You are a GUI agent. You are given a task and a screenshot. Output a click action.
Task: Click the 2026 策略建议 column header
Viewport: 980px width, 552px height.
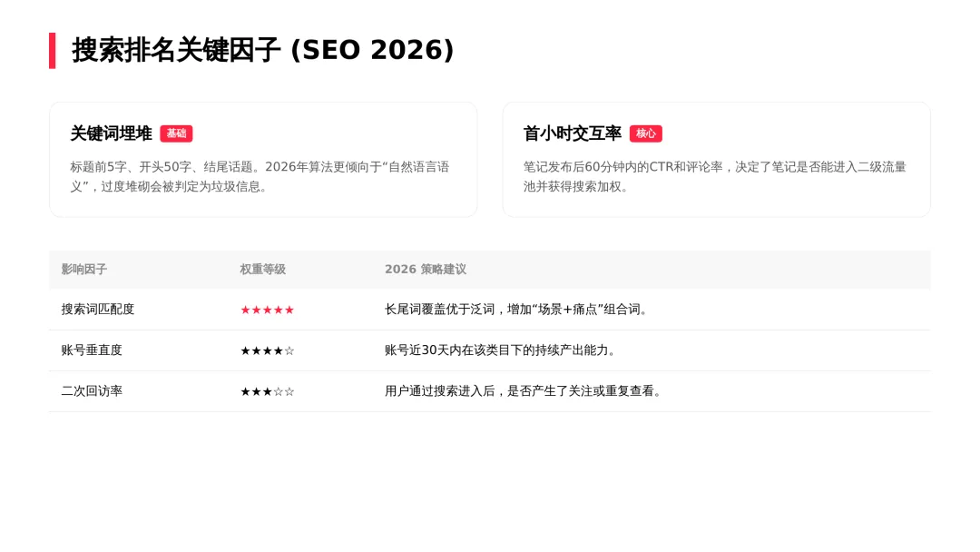pos(425,270)
